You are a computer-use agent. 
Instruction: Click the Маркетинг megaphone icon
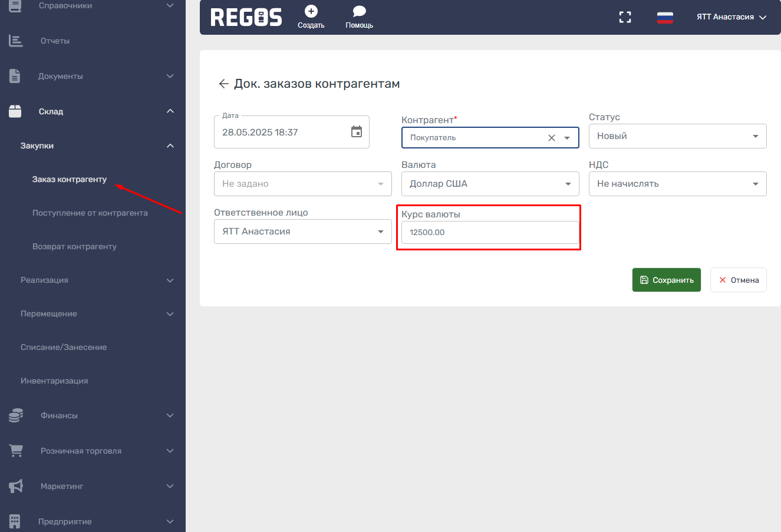coord(16,486)
